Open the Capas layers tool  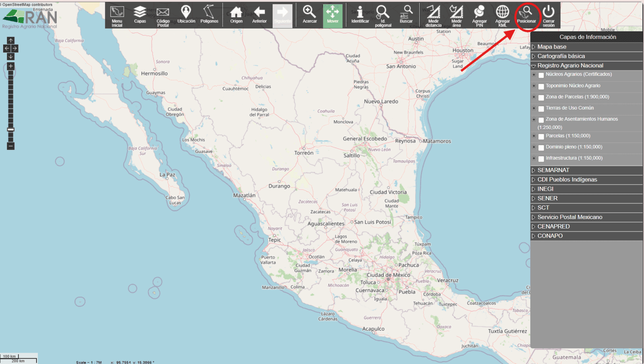point(140,15)
